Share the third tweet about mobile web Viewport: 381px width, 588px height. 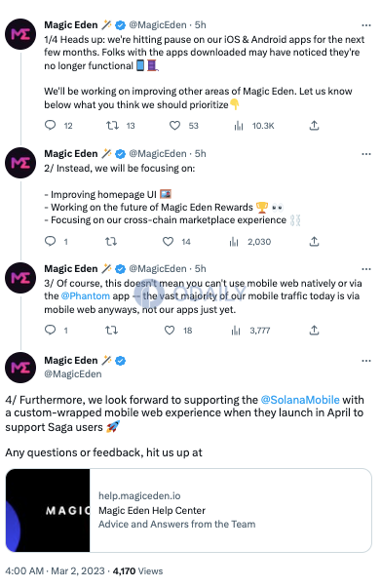click(314, 330)
